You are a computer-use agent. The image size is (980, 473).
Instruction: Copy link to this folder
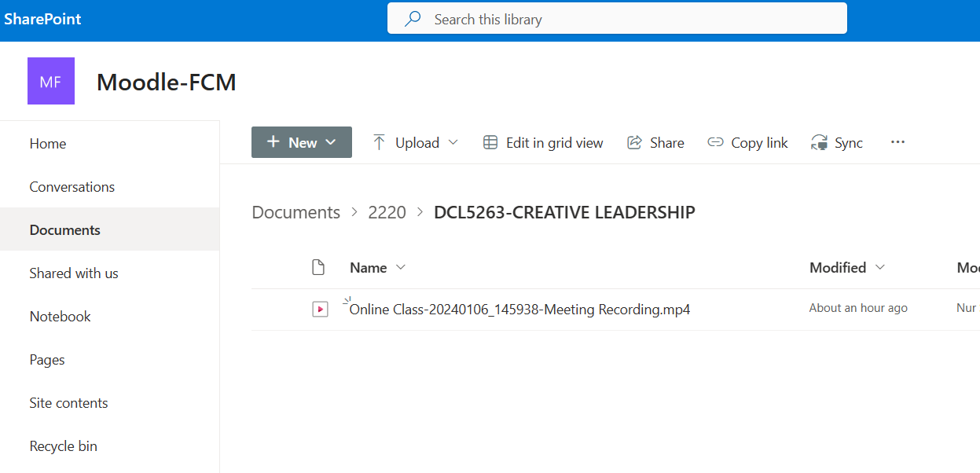tap(747, 142)
